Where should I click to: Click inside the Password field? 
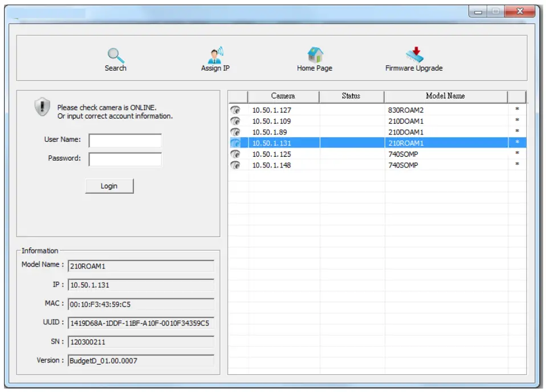point(124,160)
